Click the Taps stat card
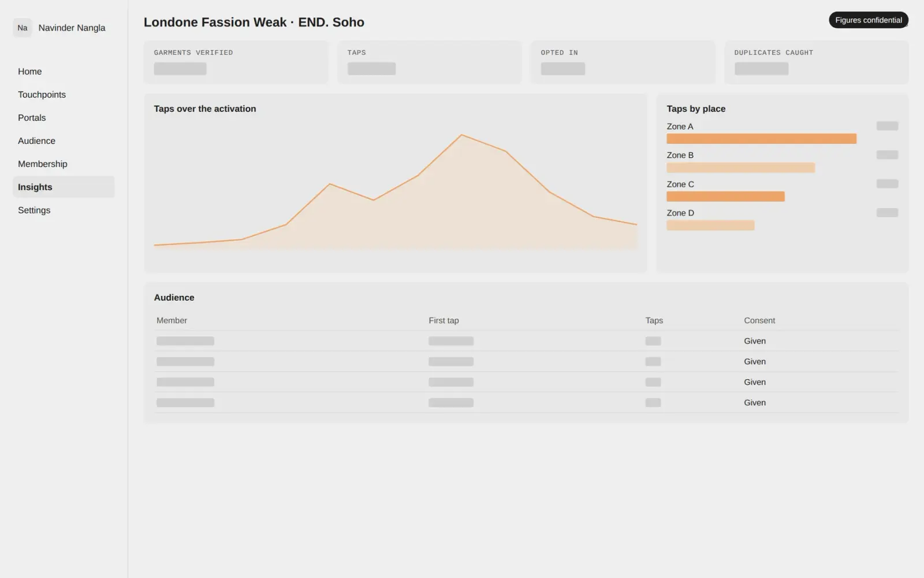This screenshot has height=578, width=924. tap(430, 62)
